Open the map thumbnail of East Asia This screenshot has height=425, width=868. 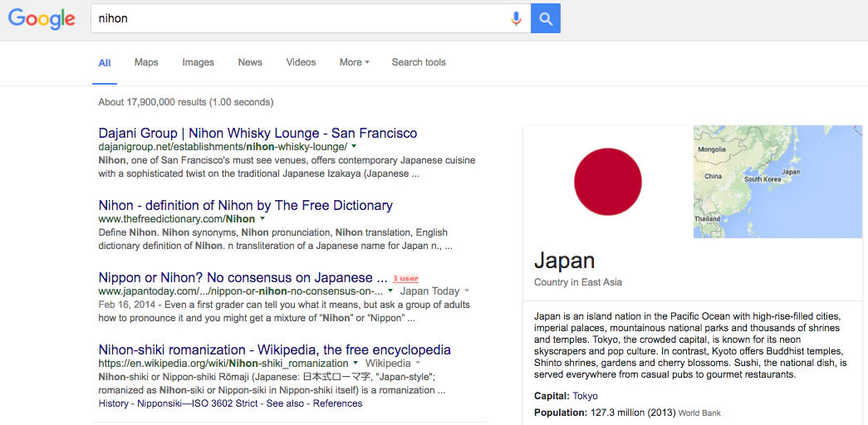(777, 182)
